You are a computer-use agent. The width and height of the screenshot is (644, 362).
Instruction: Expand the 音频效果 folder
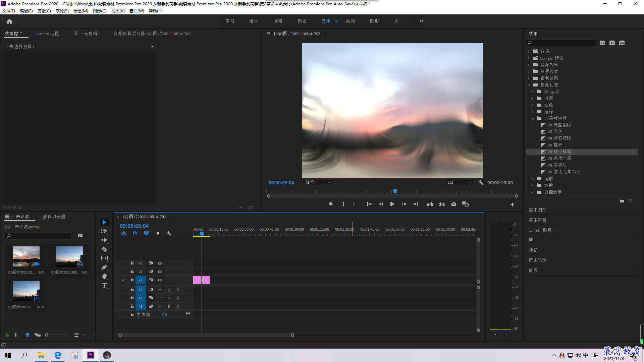(529, 65)
